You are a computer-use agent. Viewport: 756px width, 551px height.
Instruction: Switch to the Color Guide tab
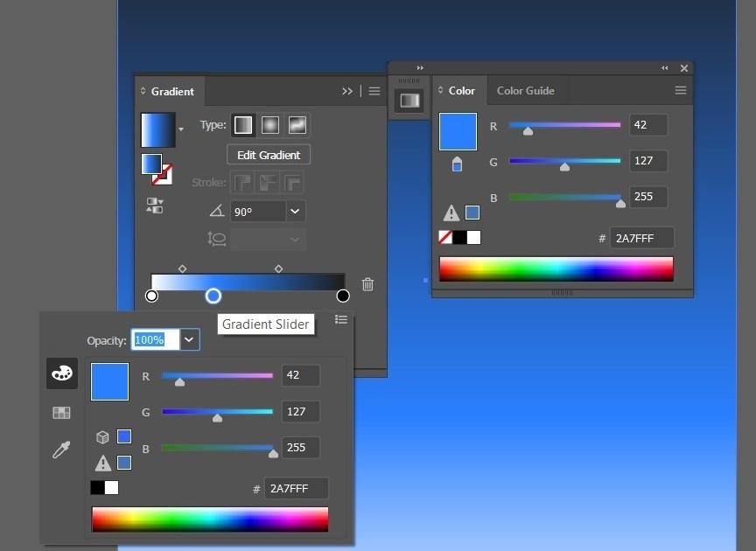525,91
